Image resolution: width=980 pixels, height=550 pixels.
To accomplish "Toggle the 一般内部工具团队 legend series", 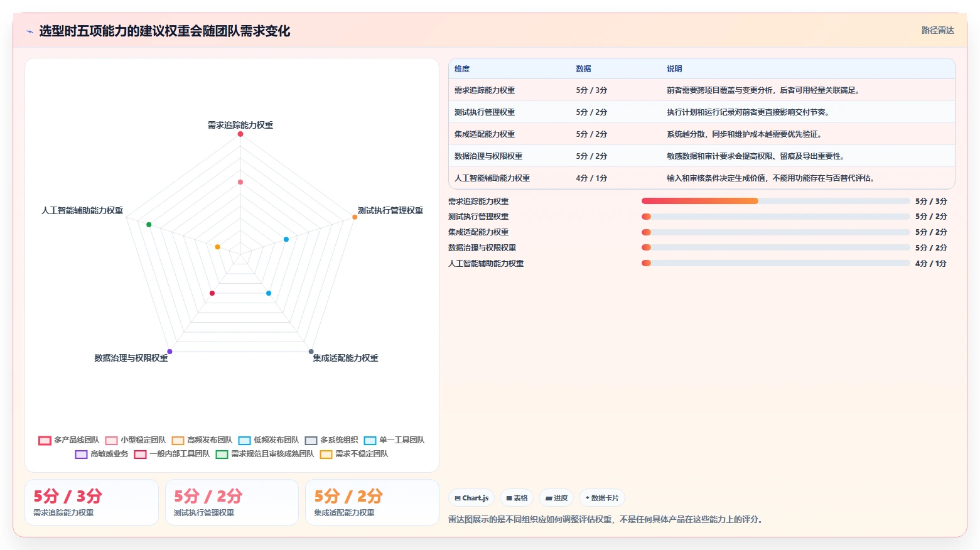I will [172, 454].
